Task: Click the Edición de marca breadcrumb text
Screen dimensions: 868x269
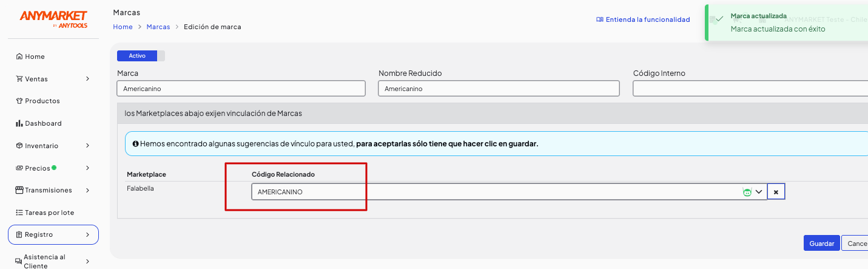Action: [212, 27]
